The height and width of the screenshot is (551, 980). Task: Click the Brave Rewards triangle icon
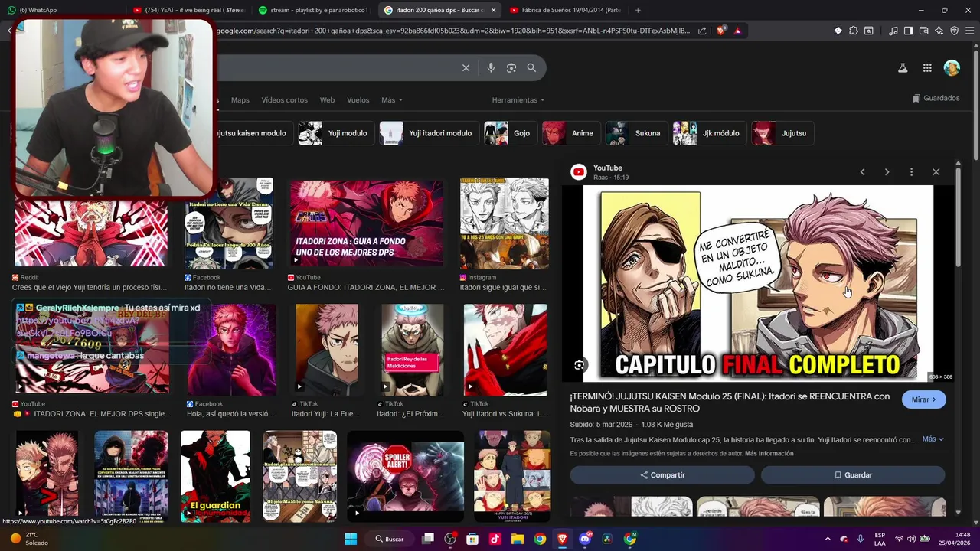pyautogui.click(x=737, y=31)
